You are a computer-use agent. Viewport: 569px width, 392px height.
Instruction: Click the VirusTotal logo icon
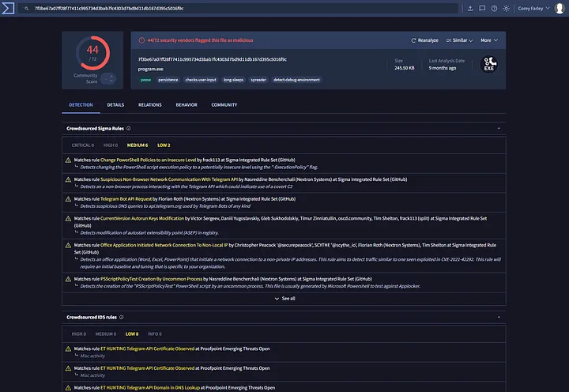[8, 8]
